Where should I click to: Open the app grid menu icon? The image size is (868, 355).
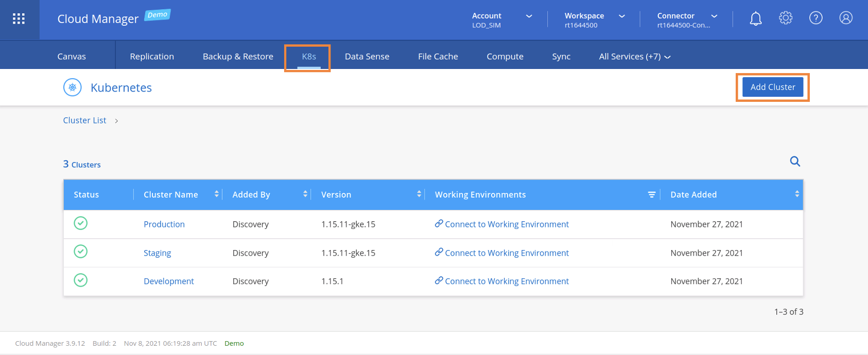click(19, 19)
